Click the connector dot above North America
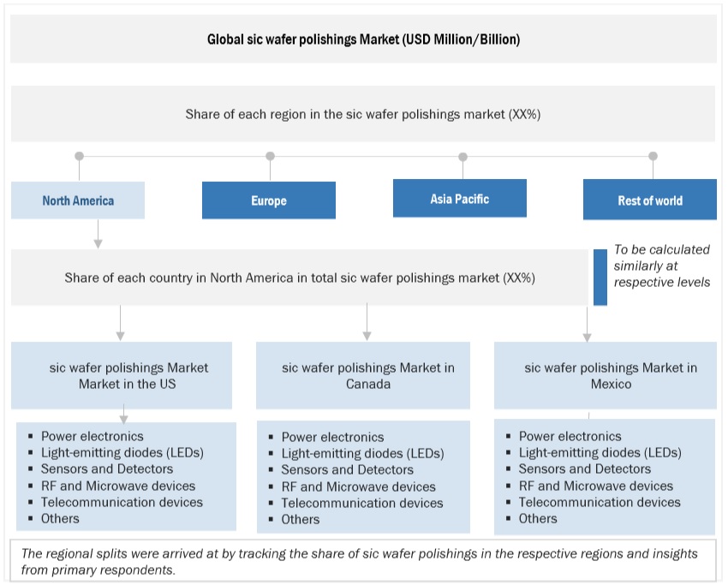 click(79, 157)
